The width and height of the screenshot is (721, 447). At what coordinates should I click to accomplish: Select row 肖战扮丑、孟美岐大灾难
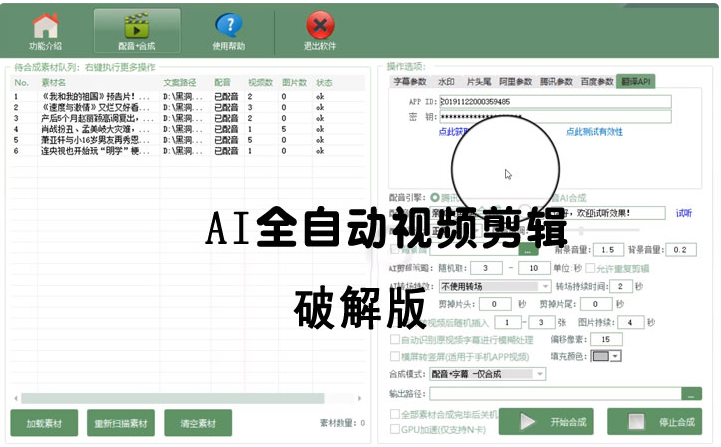click(x=188, y=129)
